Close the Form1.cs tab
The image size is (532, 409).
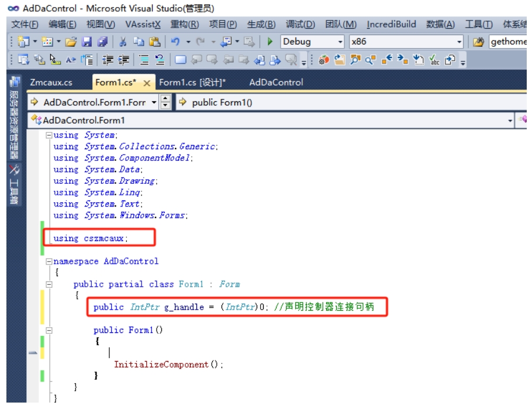point(147,83)
